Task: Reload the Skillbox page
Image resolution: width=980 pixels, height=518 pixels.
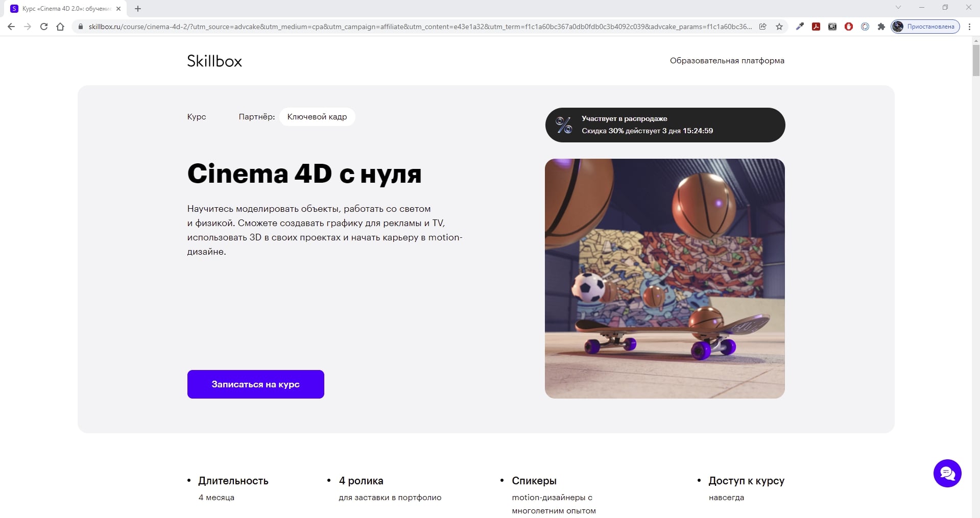Action: coord(44,27)
